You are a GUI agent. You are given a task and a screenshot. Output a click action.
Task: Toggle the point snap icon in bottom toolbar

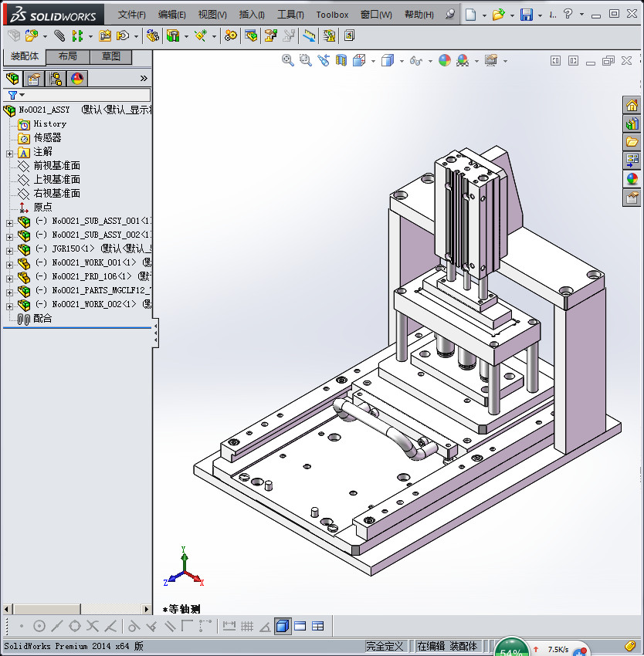22,627
